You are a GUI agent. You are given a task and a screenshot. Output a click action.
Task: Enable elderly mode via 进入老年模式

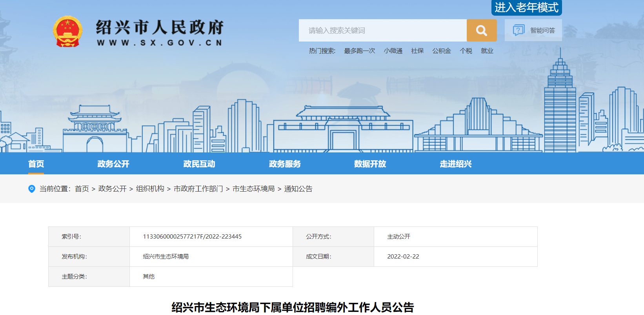tap(526, 7)
